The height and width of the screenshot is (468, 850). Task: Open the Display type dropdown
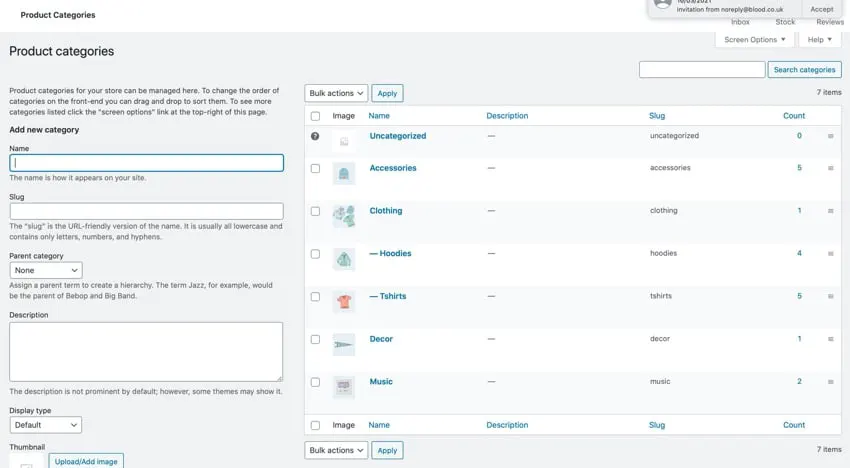[46, 425]
